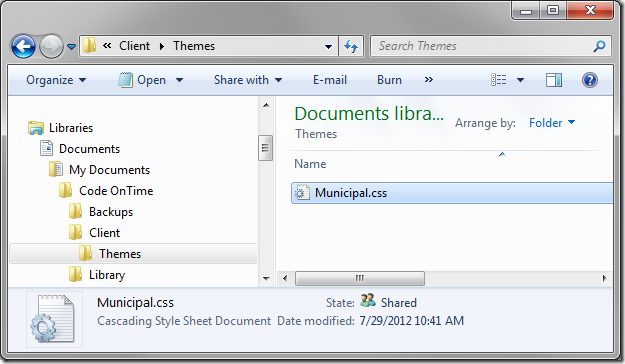Click file list horizontal scroll left arrow
Viewport: 625px width, 364px height.
click(285, 278)
